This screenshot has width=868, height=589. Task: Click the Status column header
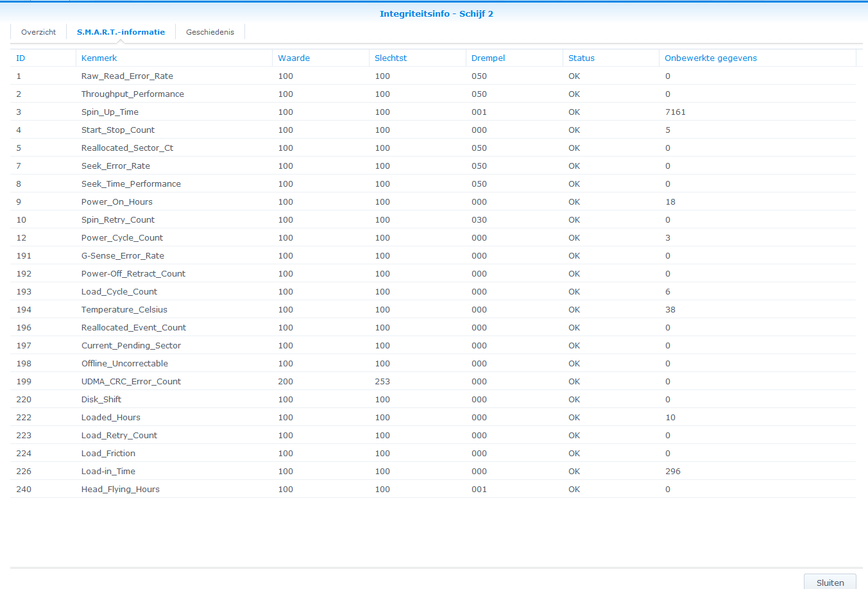[581, 58]
